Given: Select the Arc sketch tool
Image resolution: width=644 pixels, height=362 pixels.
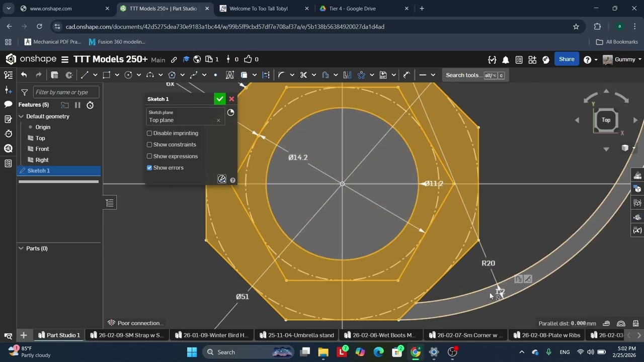Looking at the screenshot, I should coord(150,75).
